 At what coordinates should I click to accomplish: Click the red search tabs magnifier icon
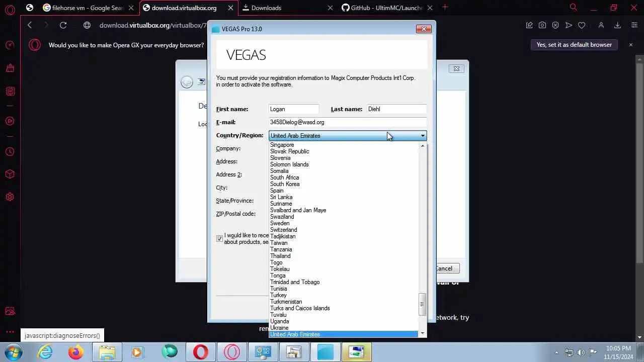[573, 8]
